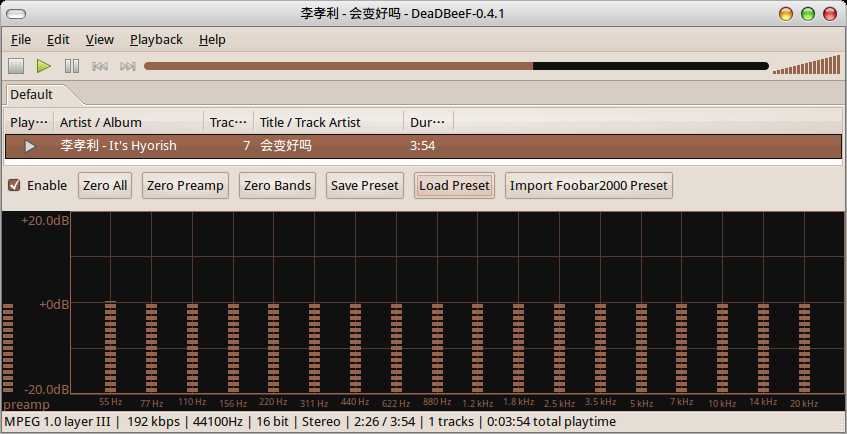
Task: Open the View menu
Action: click(x=99, y=39)
